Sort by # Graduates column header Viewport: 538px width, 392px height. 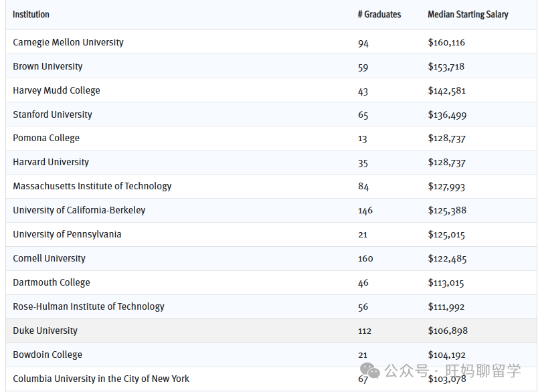pos(379,15)
